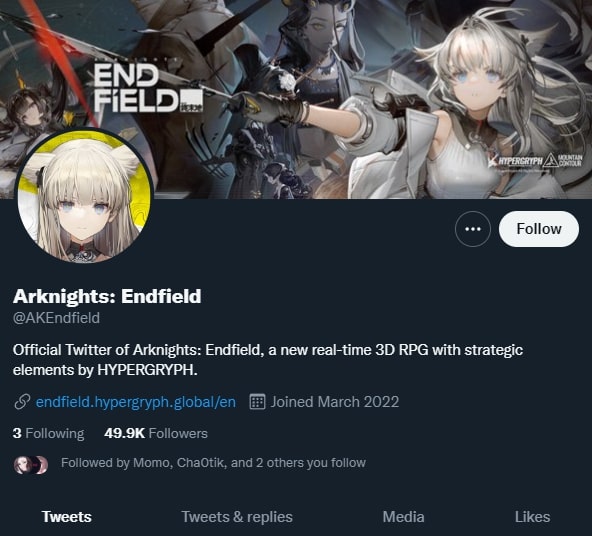Open the Media tab
Image resolution: width=592 pixels, height=536 pixels.
tap(403, 517)
